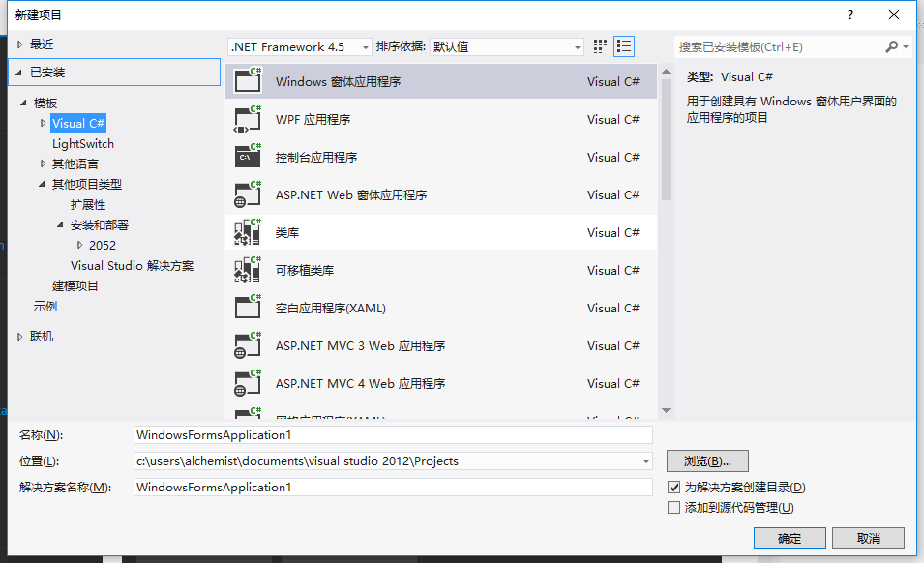
Task: Enable 添加到源代码管理 checkbox
Action: coord(674,507)
